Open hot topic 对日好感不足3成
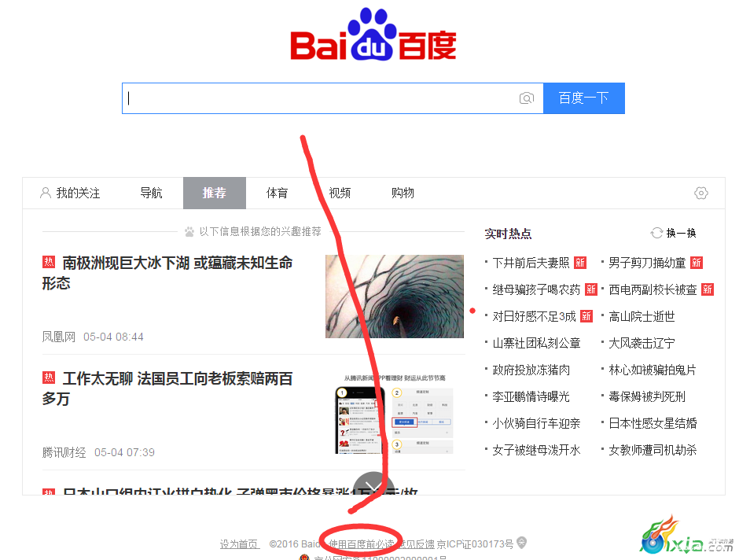 pos(534,316)
